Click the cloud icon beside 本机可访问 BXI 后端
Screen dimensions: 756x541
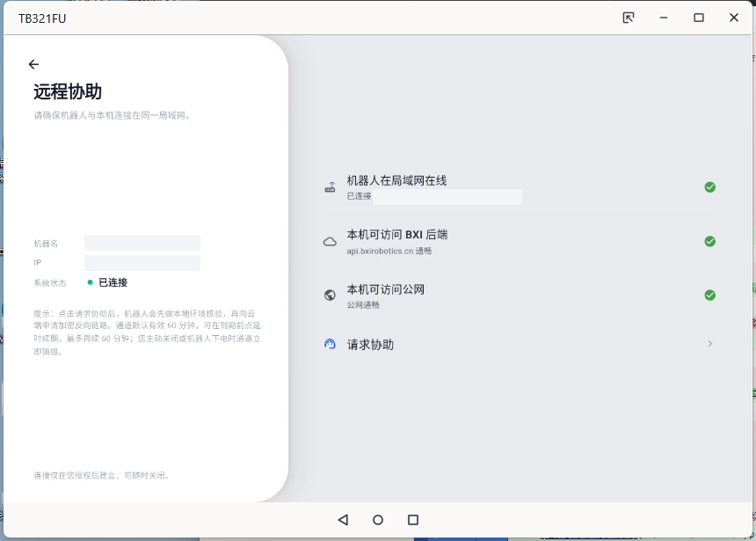tap(330, 241)
